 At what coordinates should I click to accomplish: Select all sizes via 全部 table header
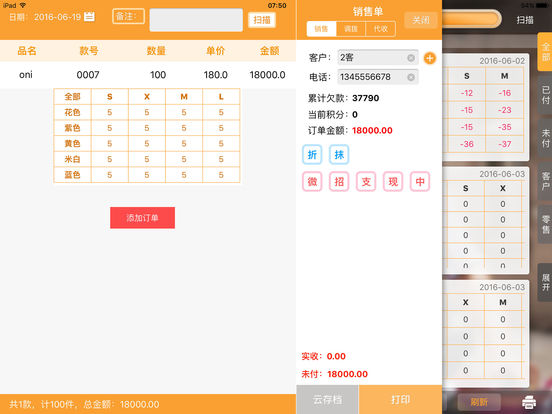coord(73,96)
